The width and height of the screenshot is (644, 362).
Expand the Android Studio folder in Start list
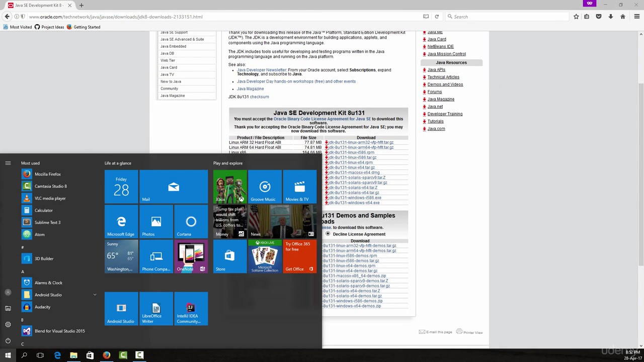click(95, 295)
